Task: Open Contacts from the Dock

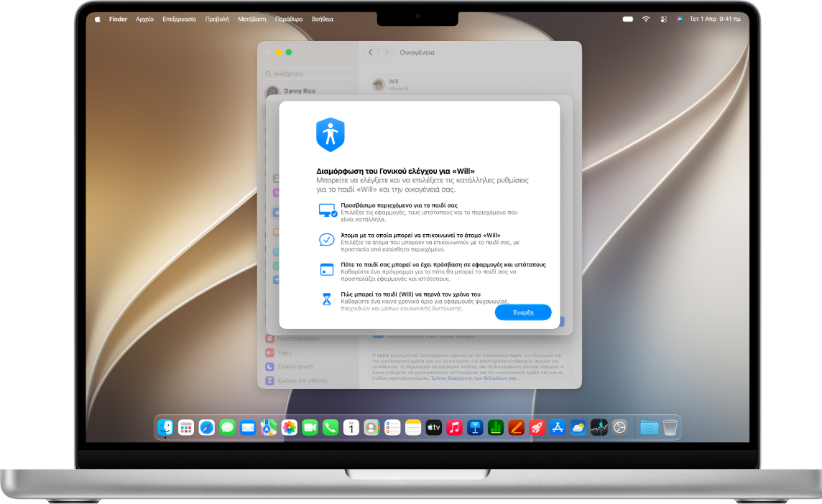Action: coord(371,427)
